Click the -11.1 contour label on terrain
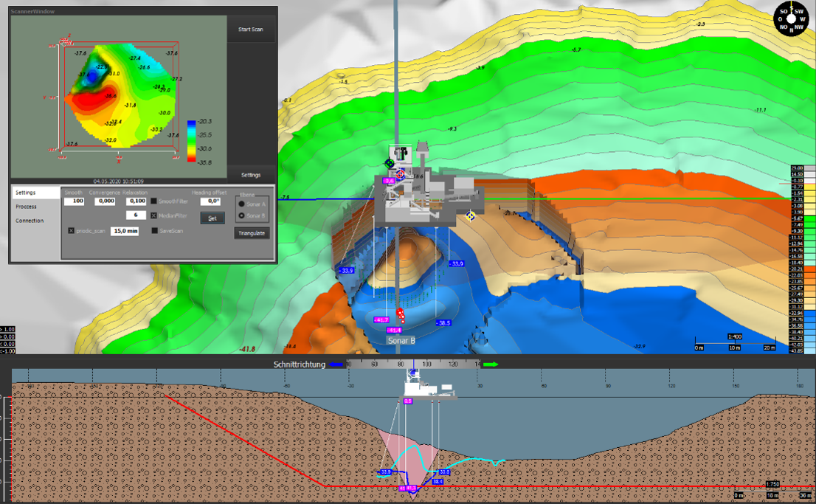The image size is (816, 504). (x=761, y=110)
